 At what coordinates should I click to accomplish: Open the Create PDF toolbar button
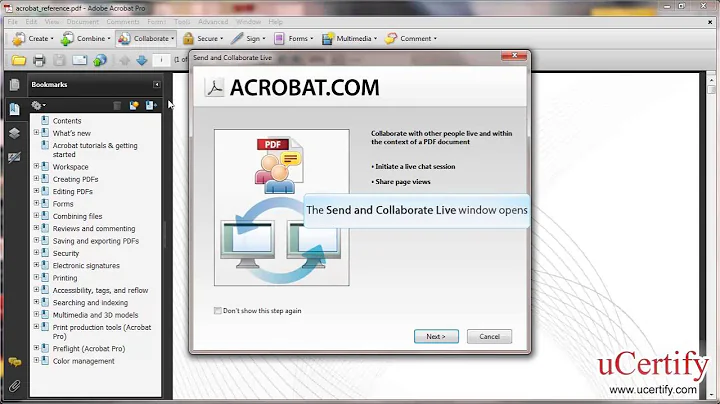pos(32,39)
